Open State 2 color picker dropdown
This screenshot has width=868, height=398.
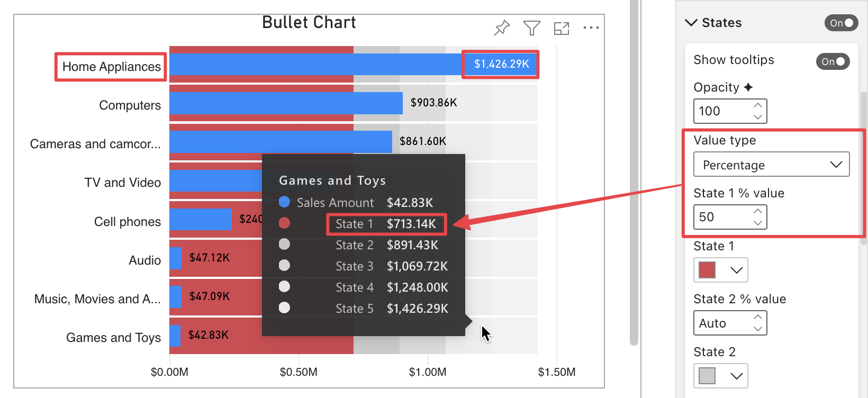click(x=736, y=376)
